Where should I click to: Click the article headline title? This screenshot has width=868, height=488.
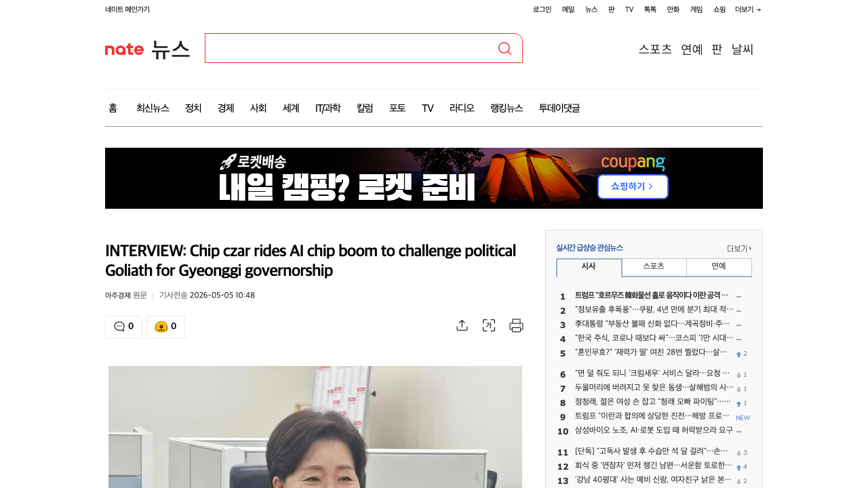coord(311,261)
